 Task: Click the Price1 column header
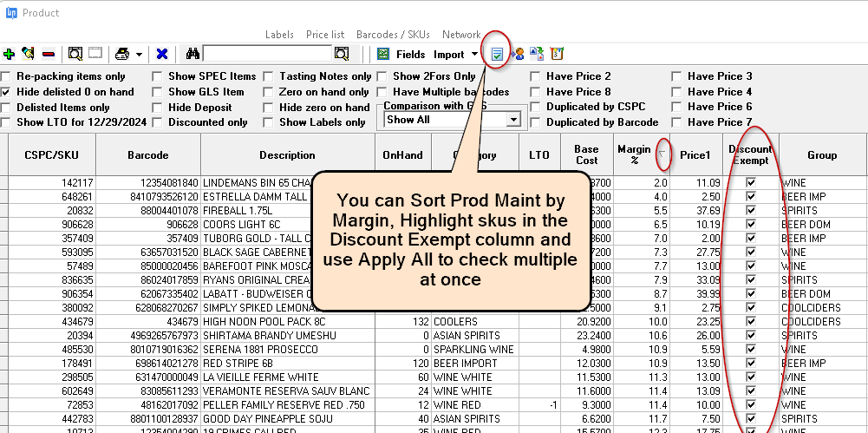pyautogui.click(x=695, y=155)
